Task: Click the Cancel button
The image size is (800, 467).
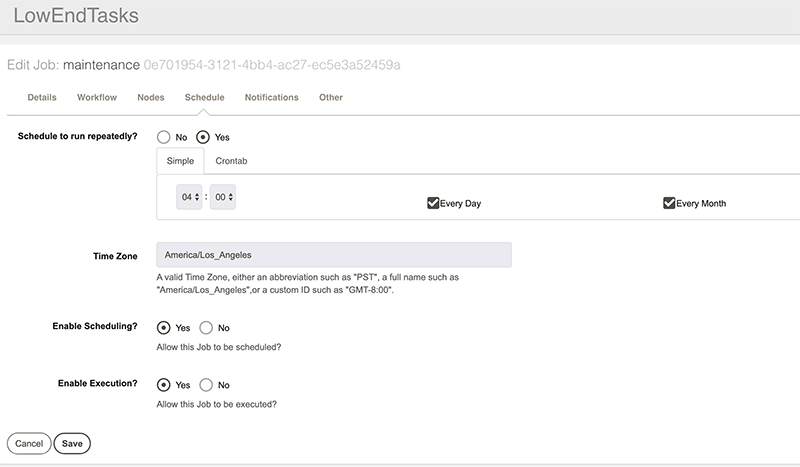Action: coord(29,444)
